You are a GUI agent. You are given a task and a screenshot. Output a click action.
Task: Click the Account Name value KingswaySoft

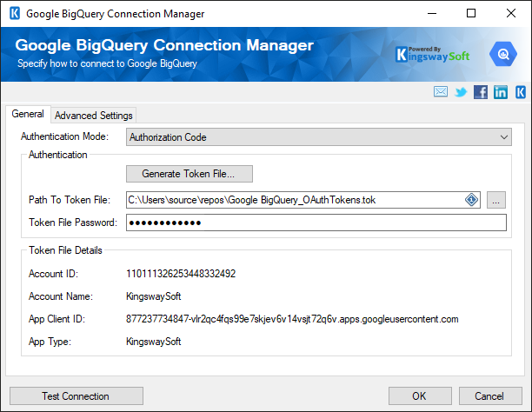[x=153, y=296]
